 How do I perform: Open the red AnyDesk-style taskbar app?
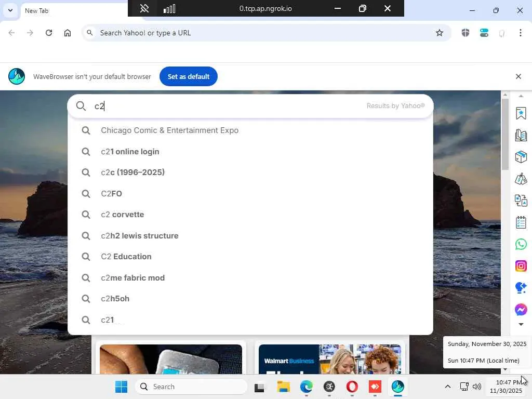point(375,387)
